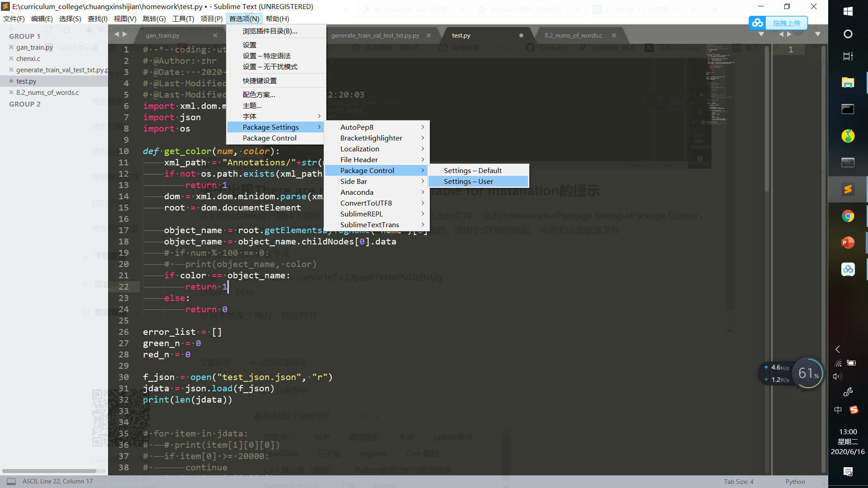Show hidden system tray icons
The image size is (868, 488).
[x=838, y=349]
